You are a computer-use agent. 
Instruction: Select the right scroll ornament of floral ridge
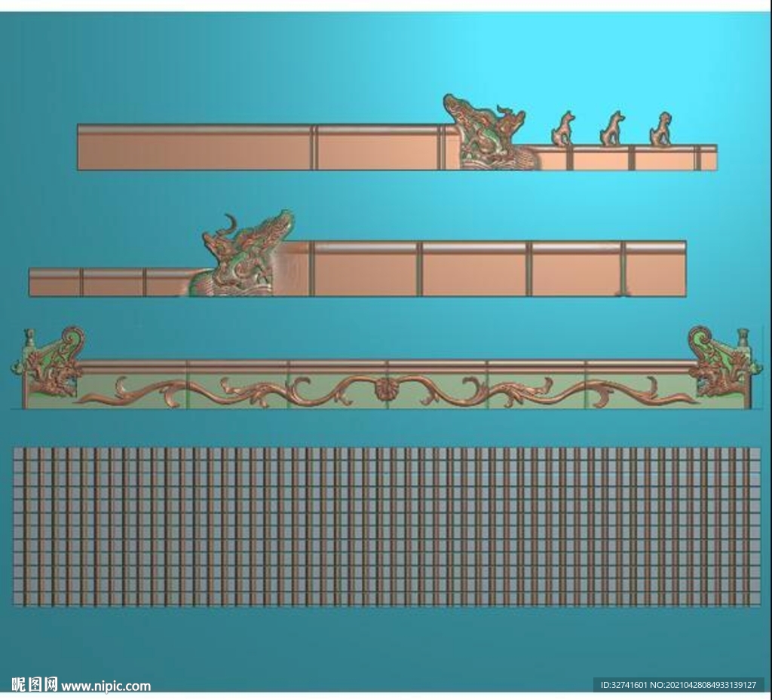725,362
